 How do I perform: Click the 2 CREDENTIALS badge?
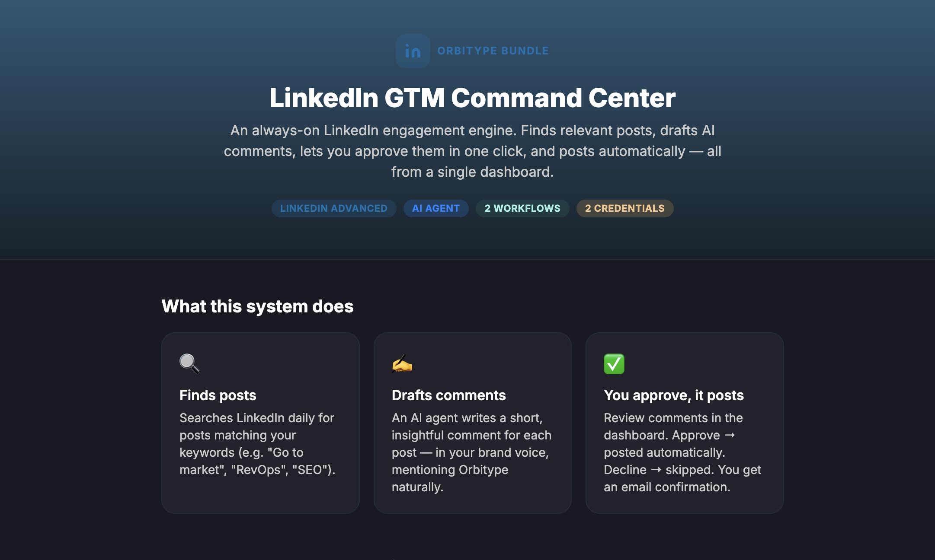[x=625, y=208]
